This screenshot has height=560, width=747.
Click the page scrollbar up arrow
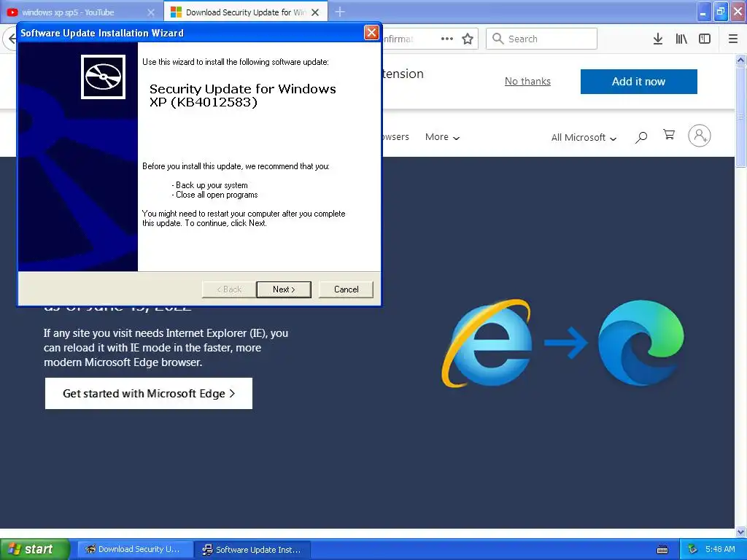(740, 60)
